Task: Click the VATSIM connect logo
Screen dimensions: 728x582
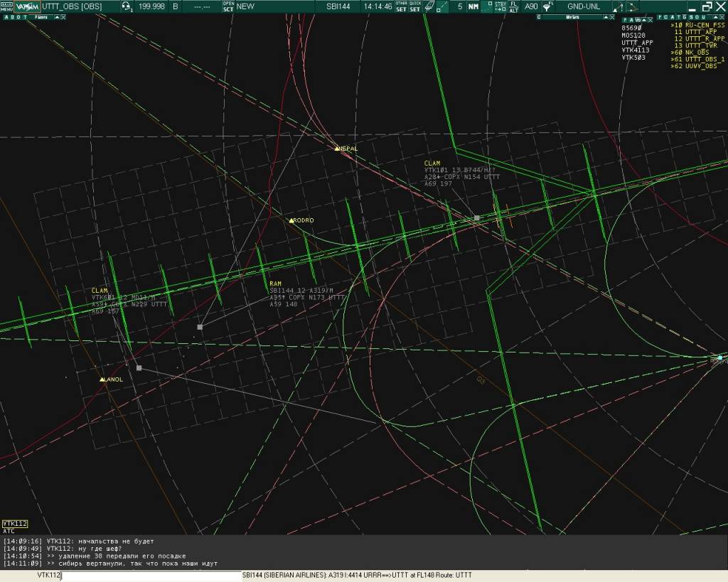Action: coord(28,6)
